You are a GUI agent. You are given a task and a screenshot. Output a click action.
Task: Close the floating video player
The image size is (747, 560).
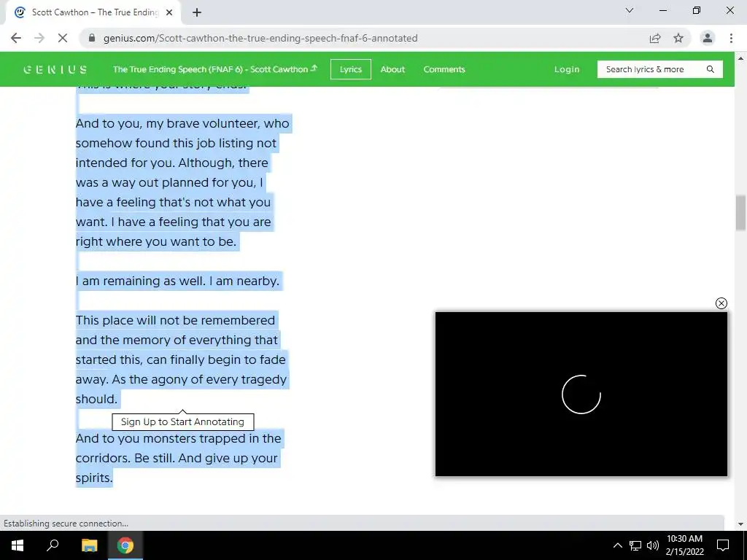pos(721,303)
